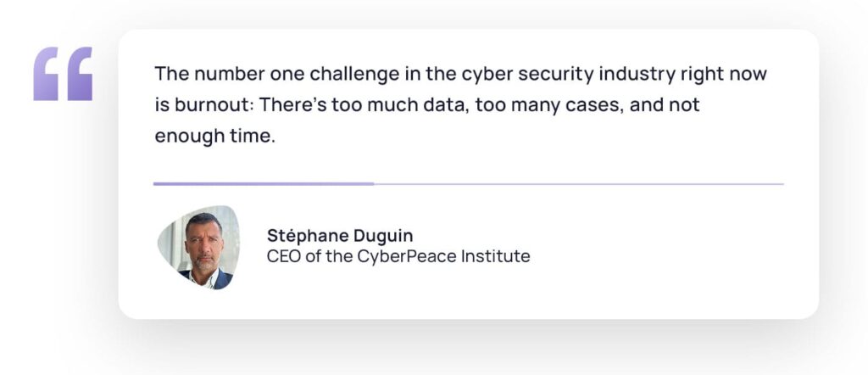Click the left glyph of the quote icon

point(46,74)
